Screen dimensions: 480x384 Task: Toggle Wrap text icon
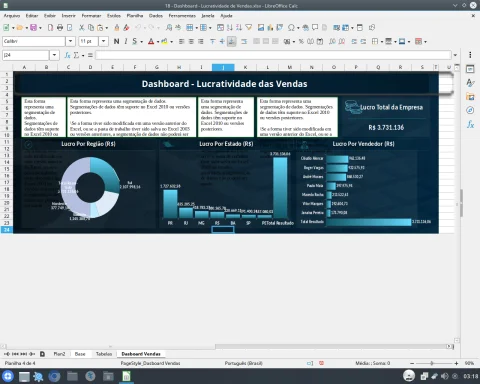[244, 41]
